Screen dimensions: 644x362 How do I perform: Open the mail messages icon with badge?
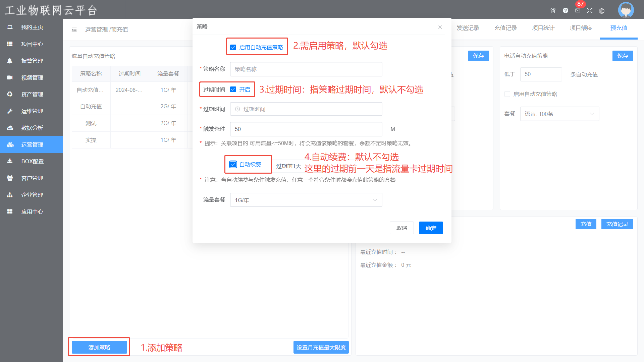[x=578, y=11]
